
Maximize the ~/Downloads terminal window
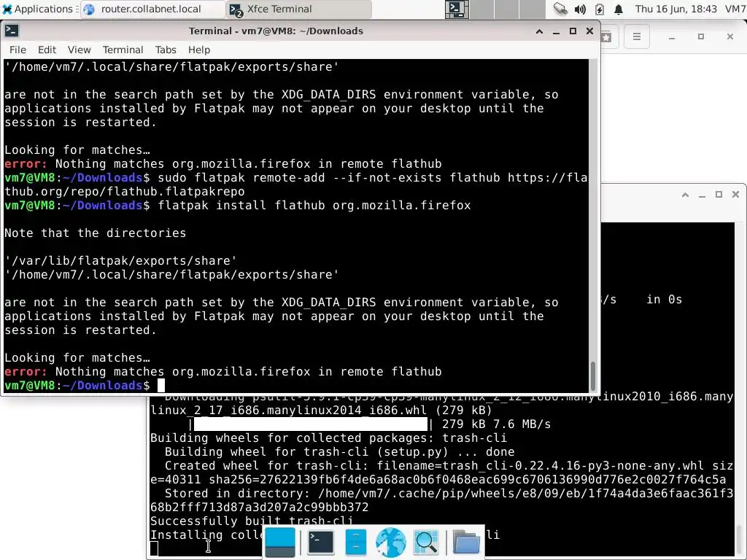point(573,31)
